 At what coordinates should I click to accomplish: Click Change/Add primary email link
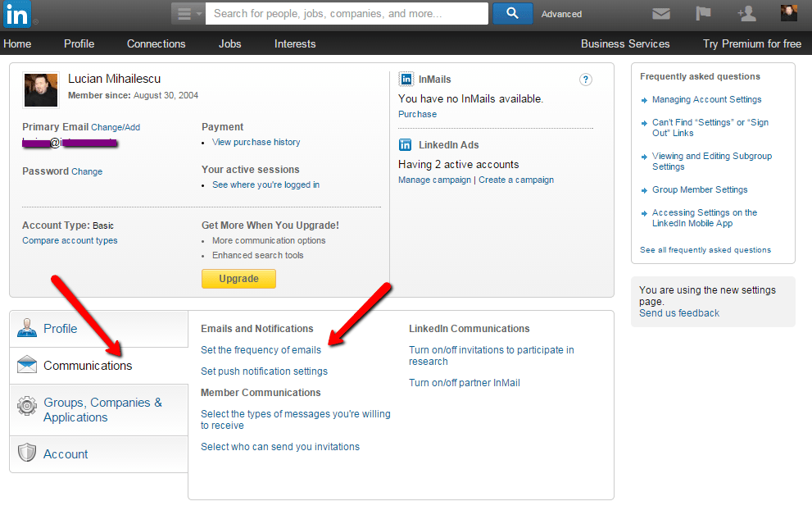click(116, 127)
